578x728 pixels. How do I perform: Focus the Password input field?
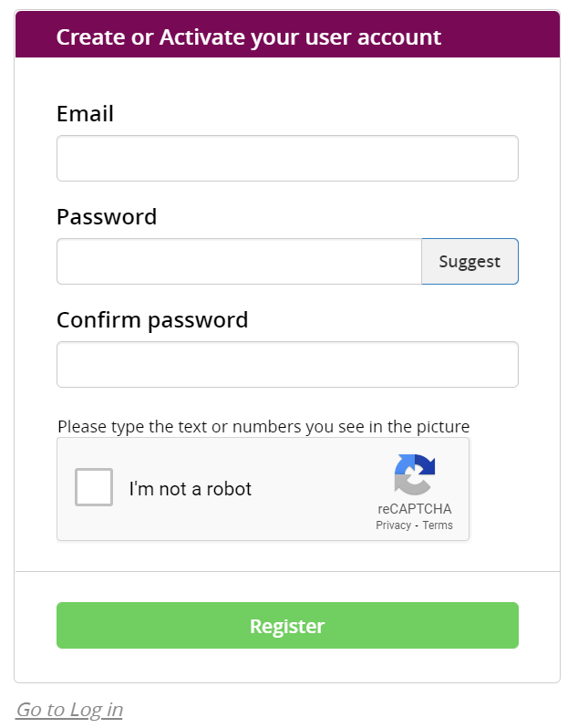coord(239,262)
